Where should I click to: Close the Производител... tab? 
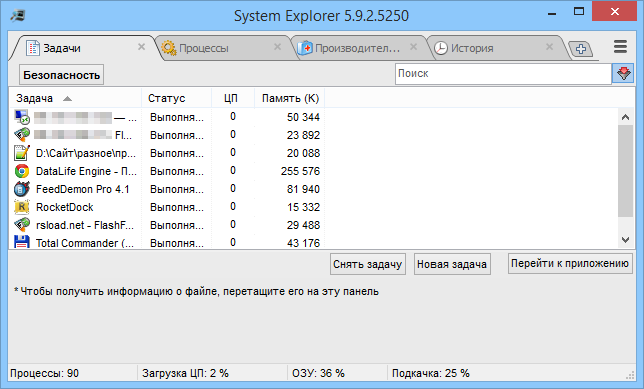[x=414, y=47]
